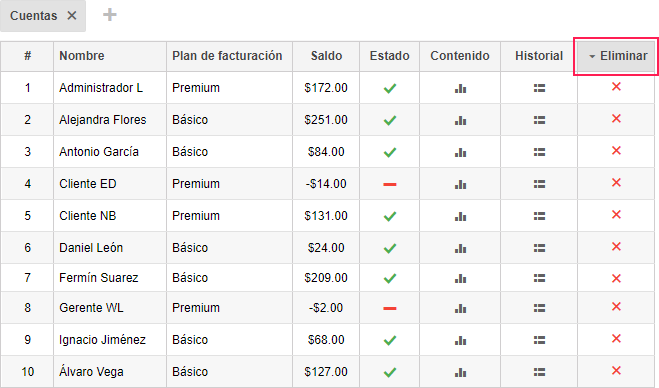Toggle Administrador L green check status

390,88
